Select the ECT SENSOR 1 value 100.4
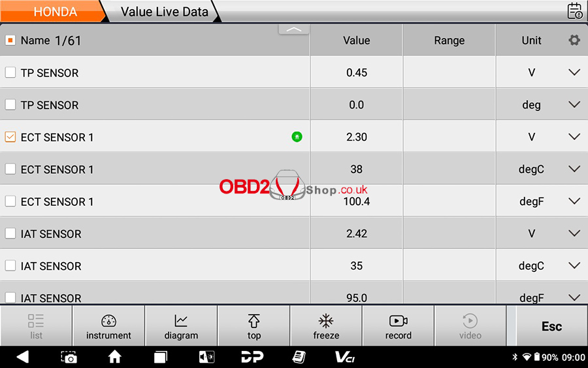Image resolution: width=588 pixels, height=368 pixels. (x=356, y=201)
